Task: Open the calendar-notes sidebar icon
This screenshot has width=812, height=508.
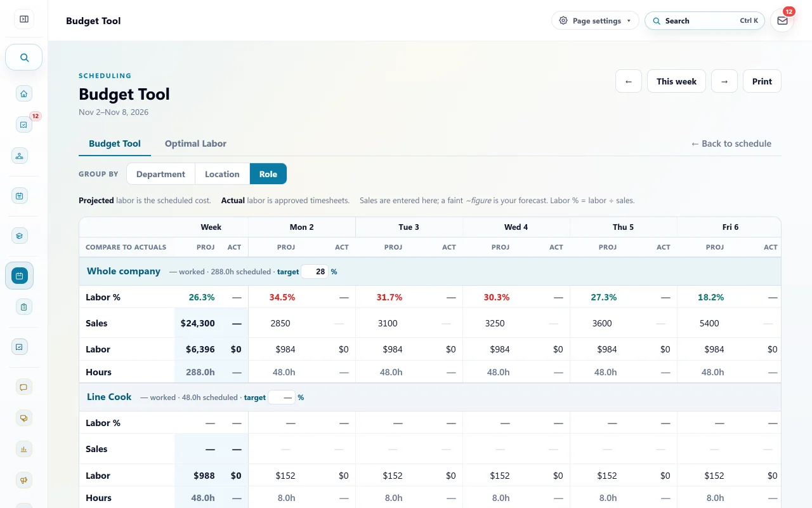Action: [20, 196]
